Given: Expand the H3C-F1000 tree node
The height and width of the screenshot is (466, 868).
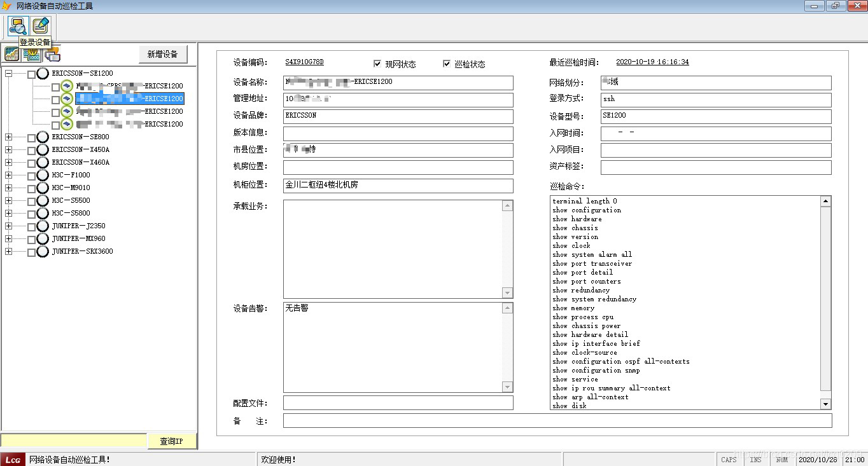Looking at the screenshot, I should pyautogui.click(x=8, y=175).
